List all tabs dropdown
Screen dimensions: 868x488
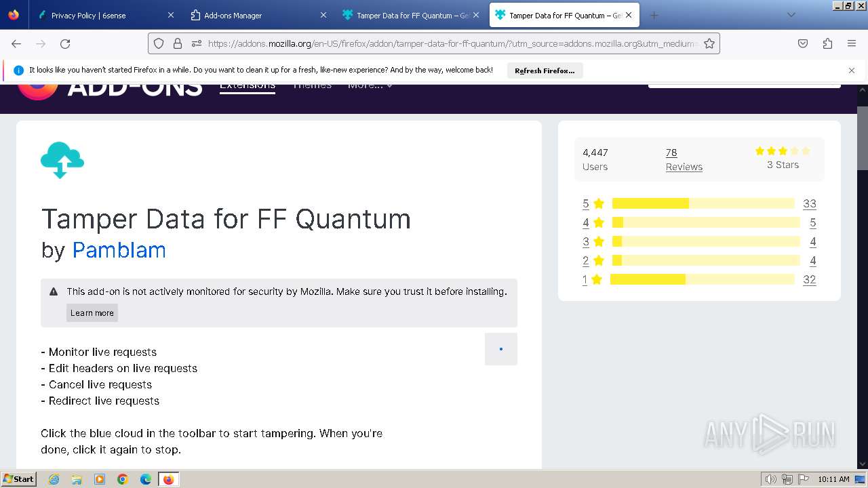pos(791,15)
